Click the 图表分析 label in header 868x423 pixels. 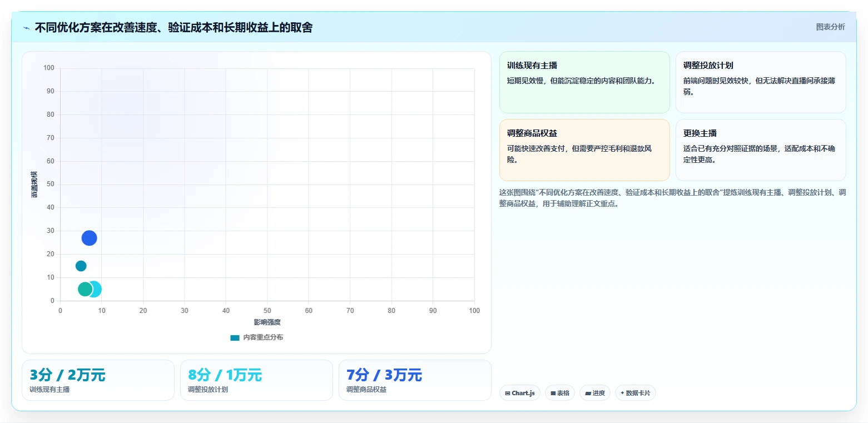[x=830, y=27]
